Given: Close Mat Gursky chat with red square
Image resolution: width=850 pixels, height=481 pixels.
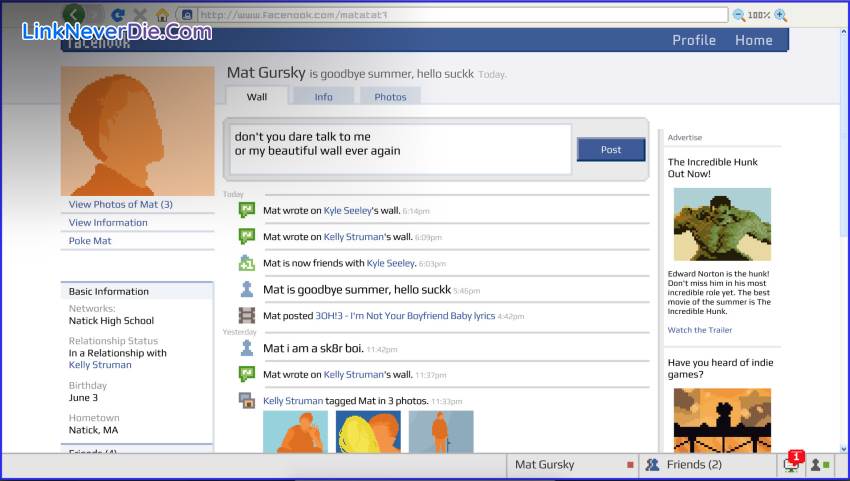Looking at the screenshot, I should tap(630, 465).
